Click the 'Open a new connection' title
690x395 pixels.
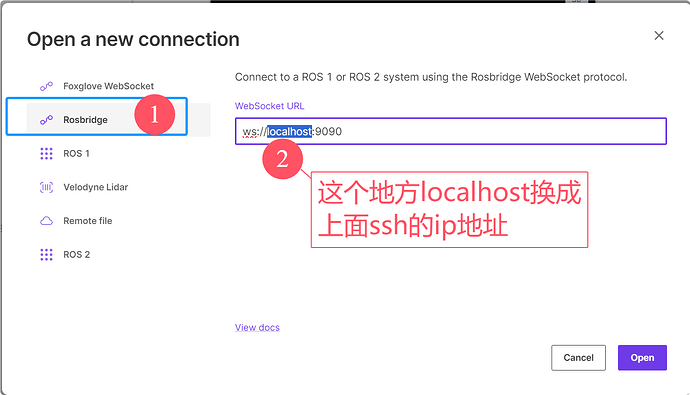click(x=133, y=40)
